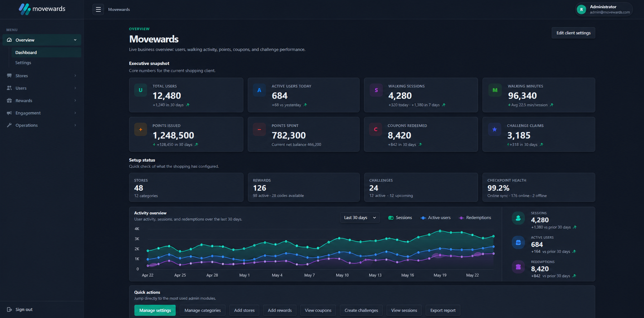Collapse the Overview menu section
Viewport: 644px width, 318px height.
[42, 40]
